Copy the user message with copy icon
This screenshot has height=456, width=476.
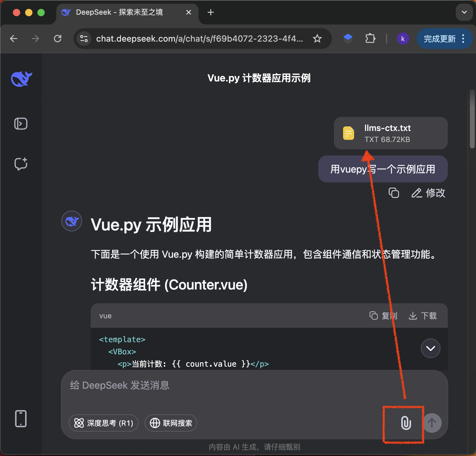pyautogui.click(x=394, y=193)
